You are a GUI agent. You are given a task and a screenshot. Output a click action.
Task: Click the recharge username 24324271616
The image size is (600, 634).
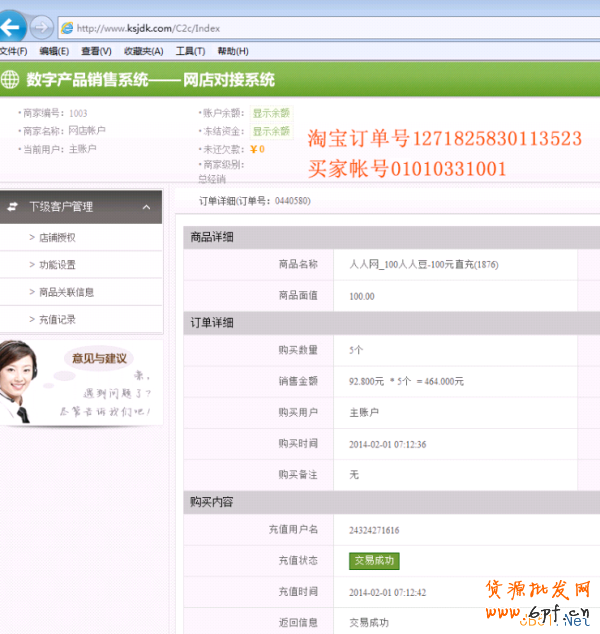click(374, 530)
